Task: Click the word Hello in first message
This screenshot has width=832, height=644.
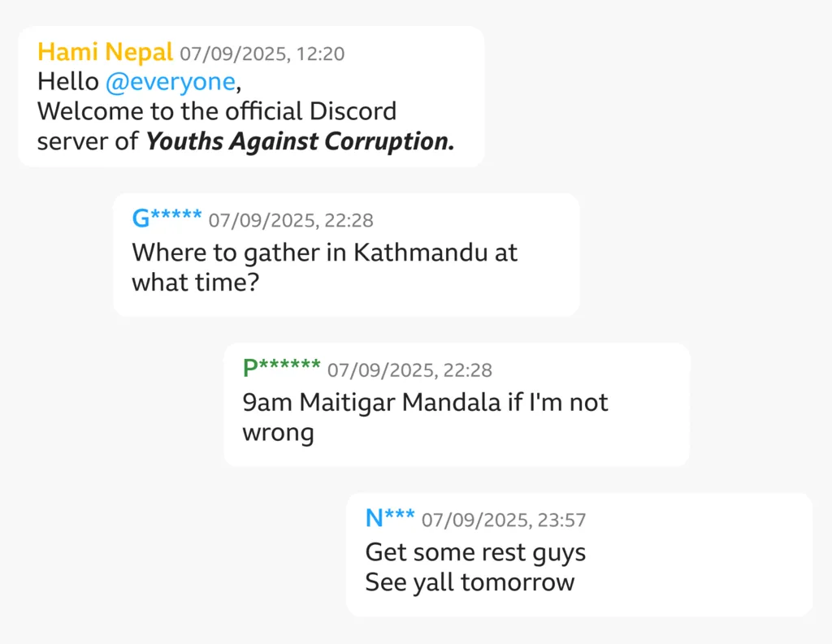Action: click(x=67, y=81)
